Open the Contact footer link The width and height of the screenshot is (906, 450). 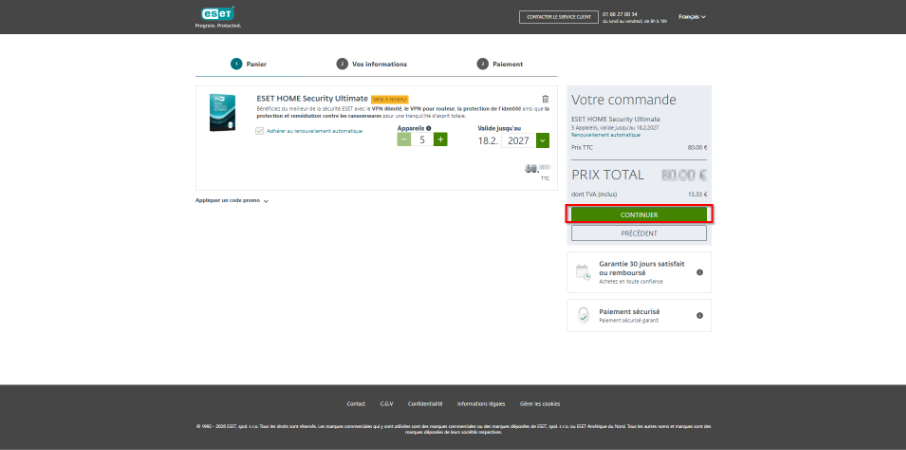coord(356,404)
